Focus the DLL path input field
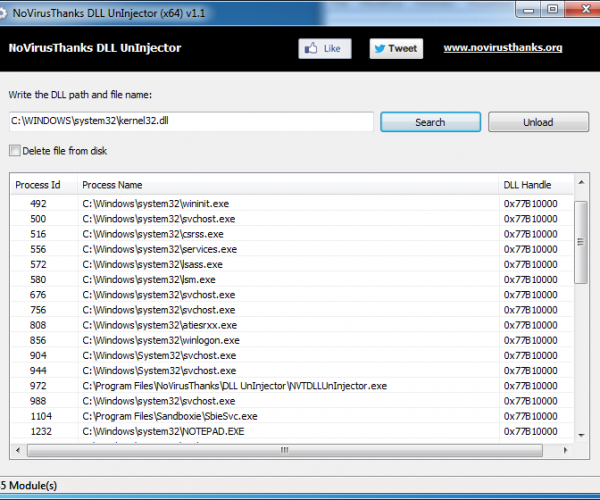The image size is (600, 500). pos(191,121)
